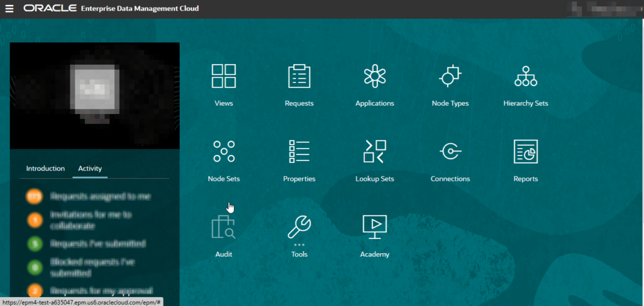Open the Node Types icon

[450, 76]
